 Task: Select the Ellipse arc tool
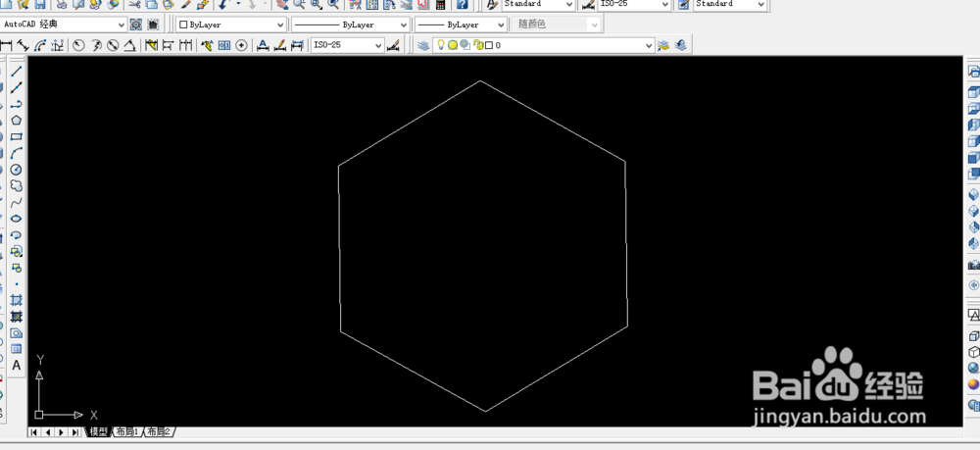click(17, 234)
